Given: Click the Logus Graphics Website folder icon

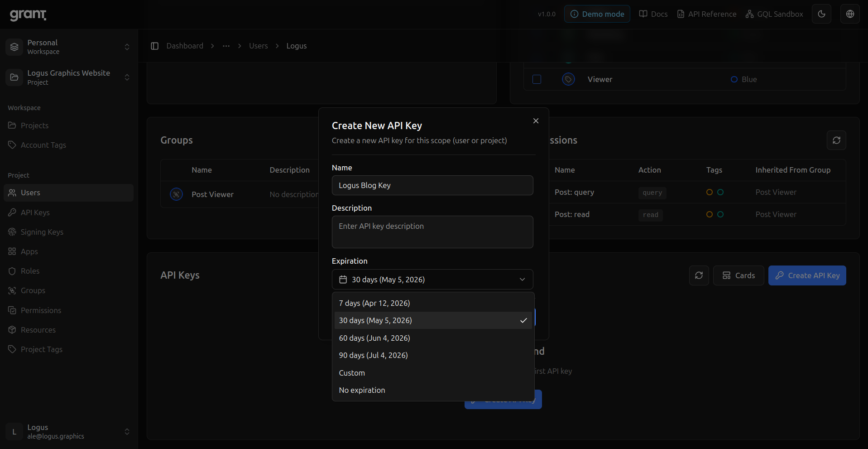Looking at the screenshot, I should coord(14,77).
